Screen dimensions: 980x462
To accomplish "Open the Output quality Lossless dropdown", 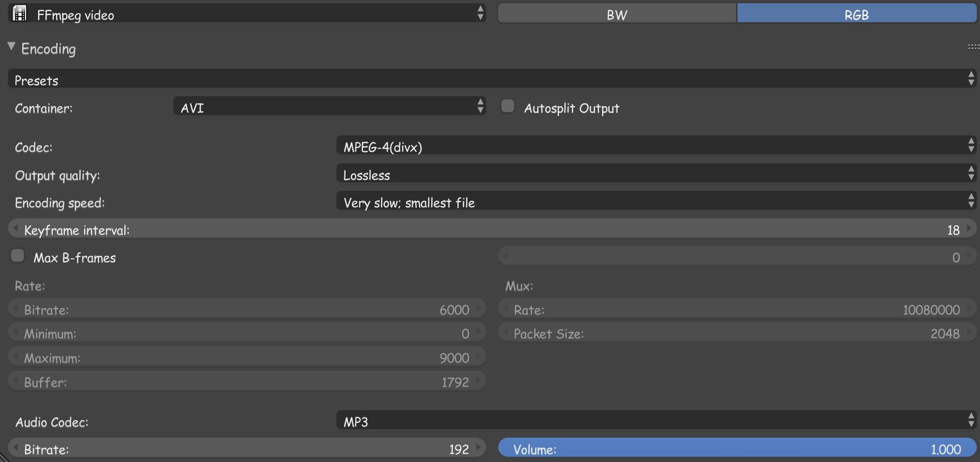I will [656, 173].
